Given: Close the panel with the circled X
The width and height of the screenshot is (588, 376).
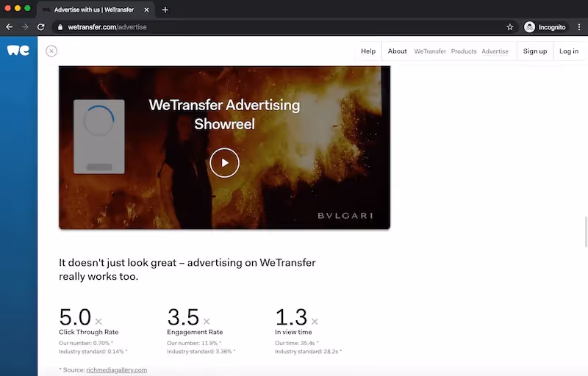Looking at the screenshot, I should [x=51, y=51].
